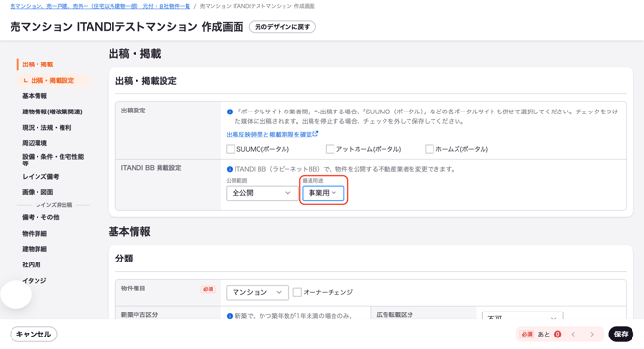Screen dimensions: 644x349
Task: Open the 広告転載区分 dropdown
Action: coord(523,315)
